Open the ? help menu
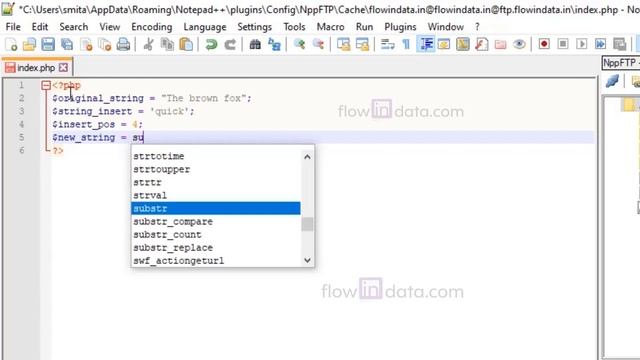 pos(477,27)
